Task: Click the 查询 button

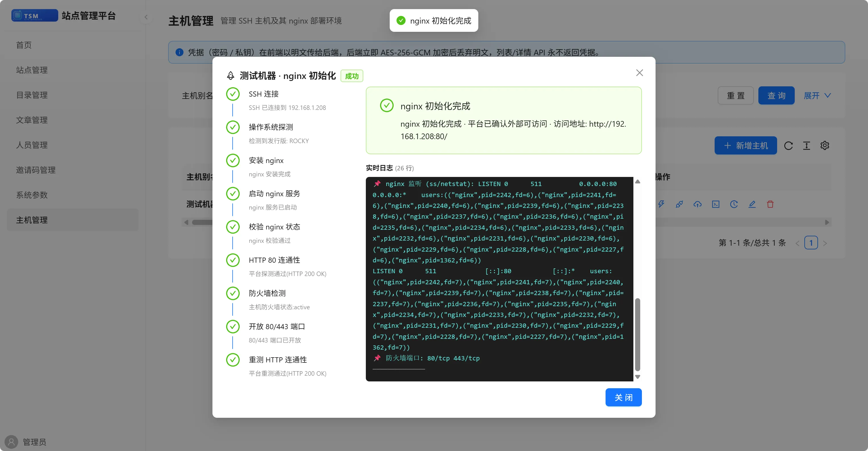Action: [x=776, y=96]
